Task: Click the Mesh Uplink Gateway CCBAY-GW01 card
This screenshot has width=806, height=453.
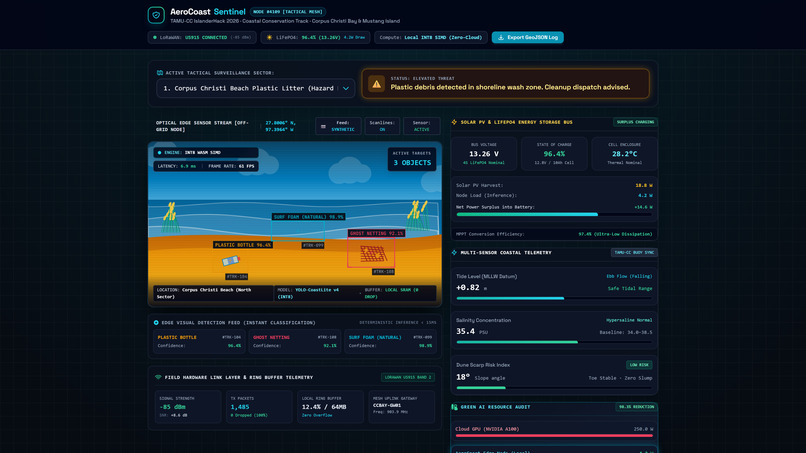Action: [x=401, y=407]
